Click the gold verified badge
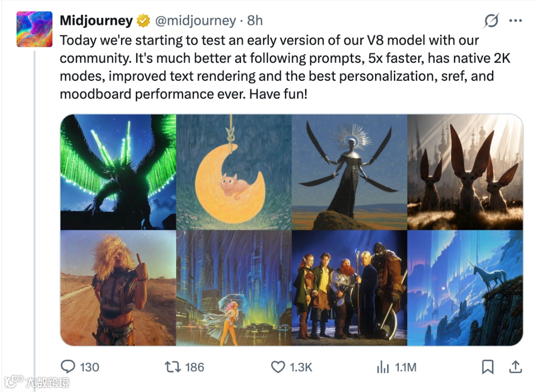The width and height of the screenshot is (535, 392). [143, 20]
